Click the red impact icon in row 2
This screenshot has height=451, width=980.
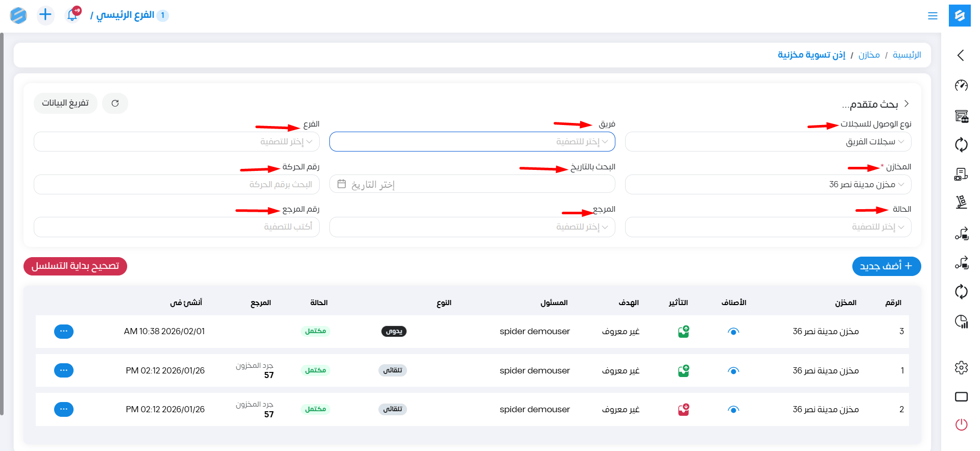point(683,410)
